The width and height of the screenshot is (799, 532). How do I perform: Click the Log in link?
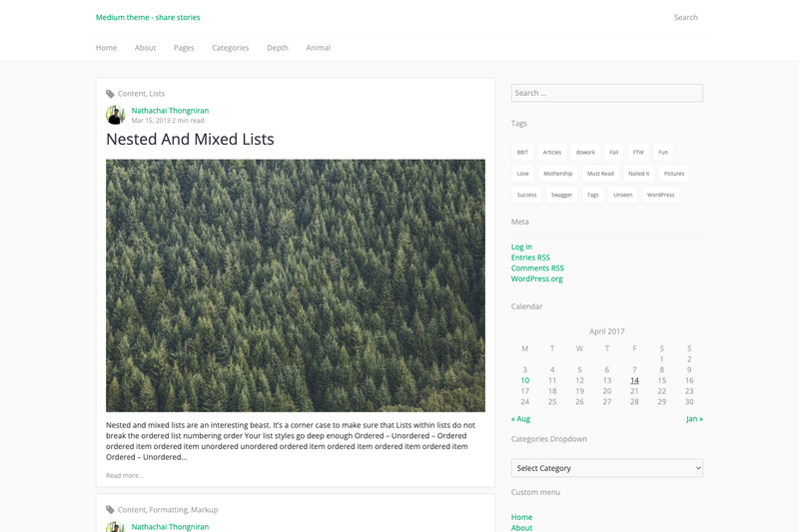pyautogui.click(x=521, y=247)
